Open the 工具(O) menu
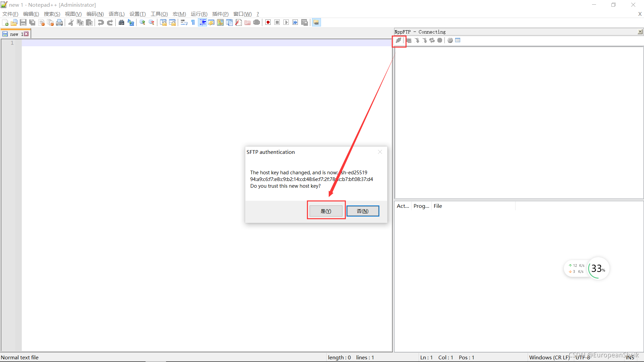This screenshot has height=362, width=644. pyautogui.click(x=159, y=14)
